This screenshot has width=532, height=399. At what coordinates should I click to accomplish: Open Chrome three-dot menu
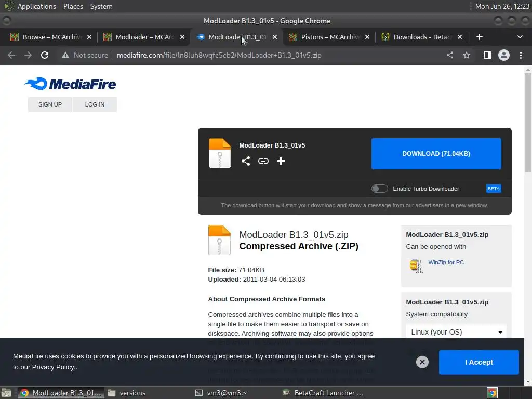(x=521, y=55)
